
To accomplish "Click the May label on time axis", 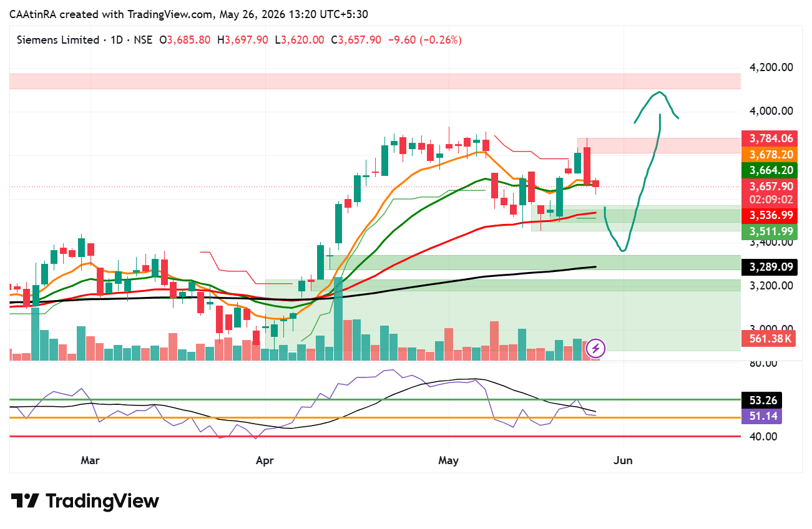I will pos(448,460).
